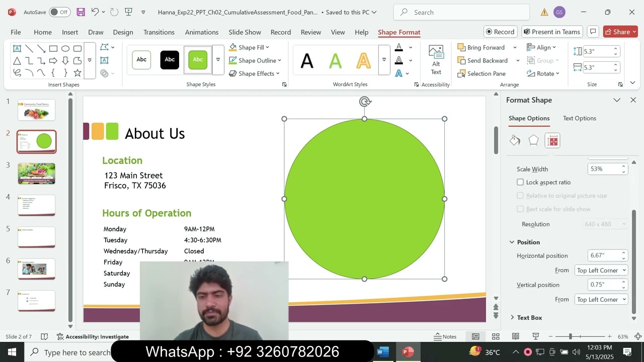644x362 pixels.
Task: Click the Save icon in the title bar
Action: coord(80,12)
